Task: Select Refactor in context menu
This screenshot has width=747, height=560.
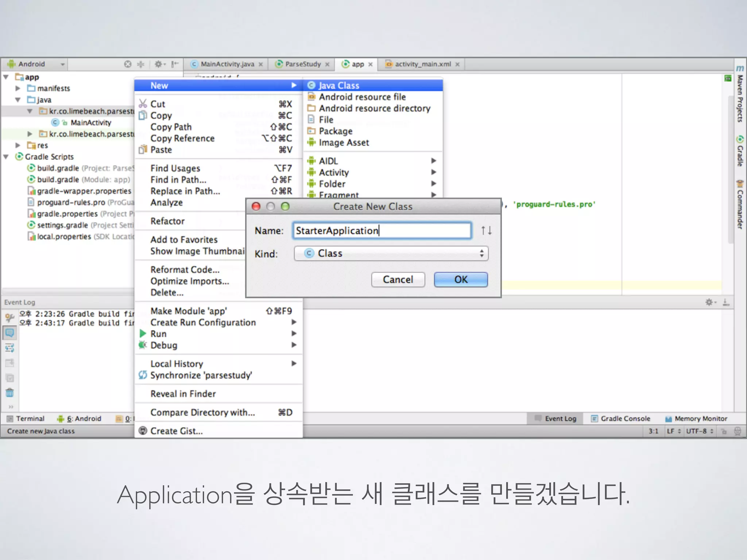Action: point(190,221)
